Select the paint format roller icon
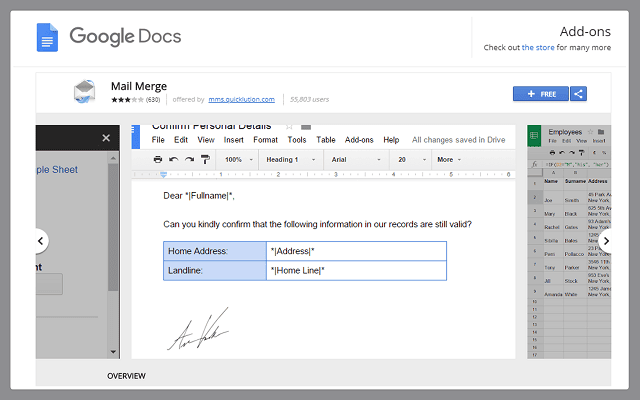This screenshot has height=400, width=640. point(205,160)
